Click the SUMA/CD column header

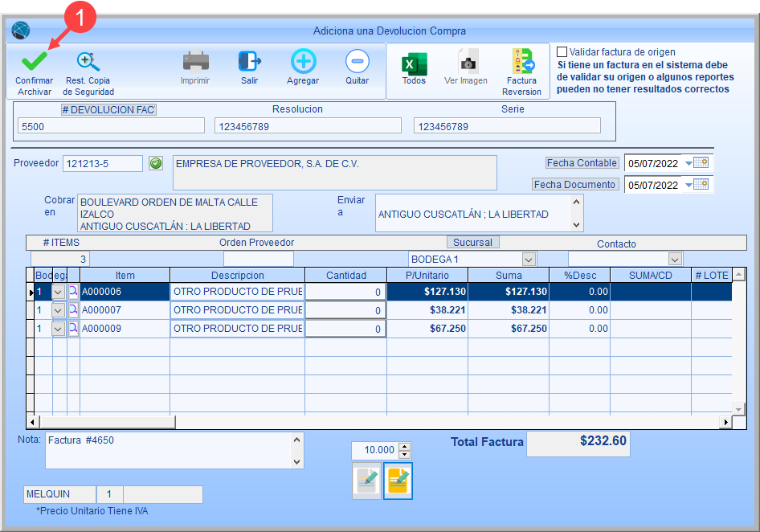tap(651, 275)
